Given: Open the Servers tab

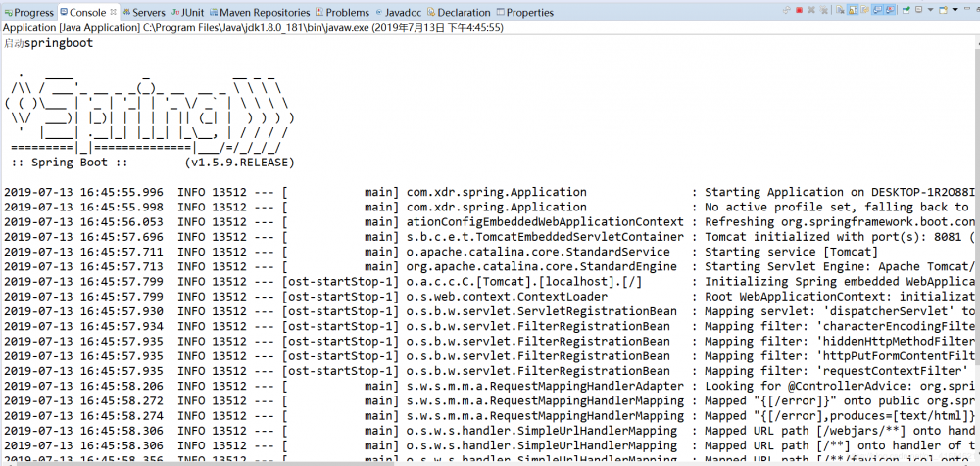Looking at the screenshot, I should [144, 12].
